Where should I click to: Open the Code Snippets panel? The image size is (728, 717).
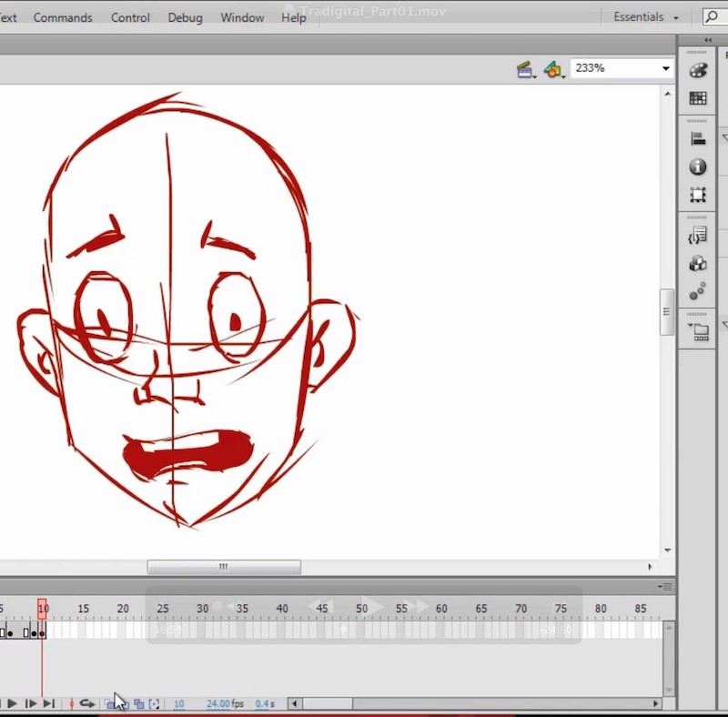[x=697, y=235]
